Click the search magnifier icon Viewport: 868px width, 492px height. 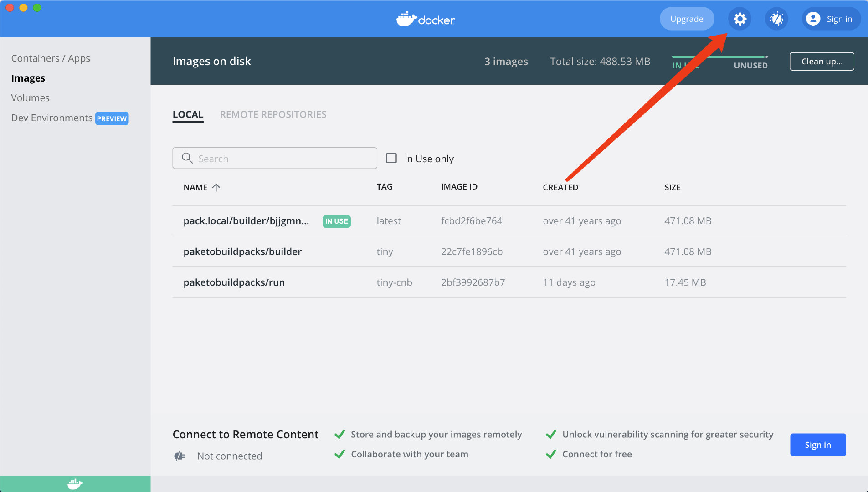coord(187,158)
